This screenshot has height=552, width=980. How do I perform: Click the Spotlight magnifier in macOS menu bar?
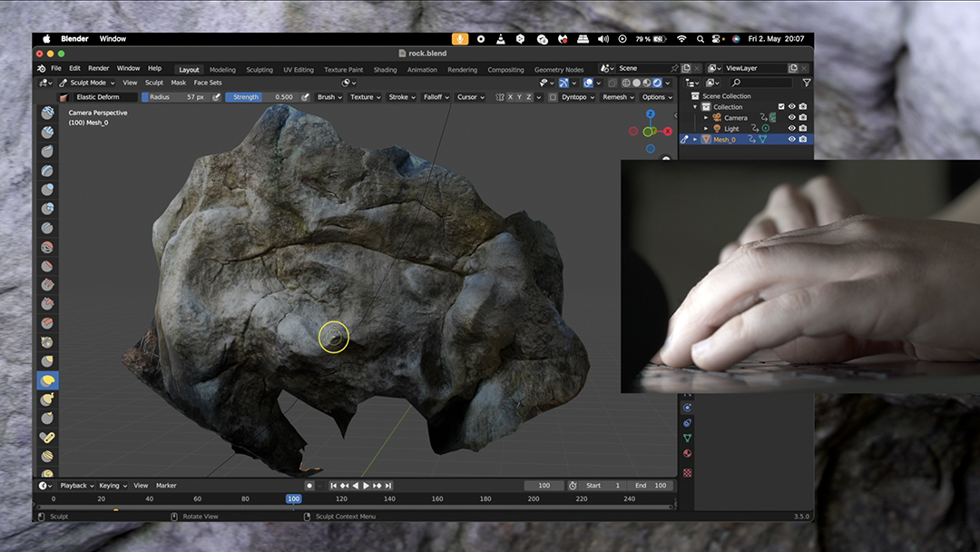(x=700, y=39)
